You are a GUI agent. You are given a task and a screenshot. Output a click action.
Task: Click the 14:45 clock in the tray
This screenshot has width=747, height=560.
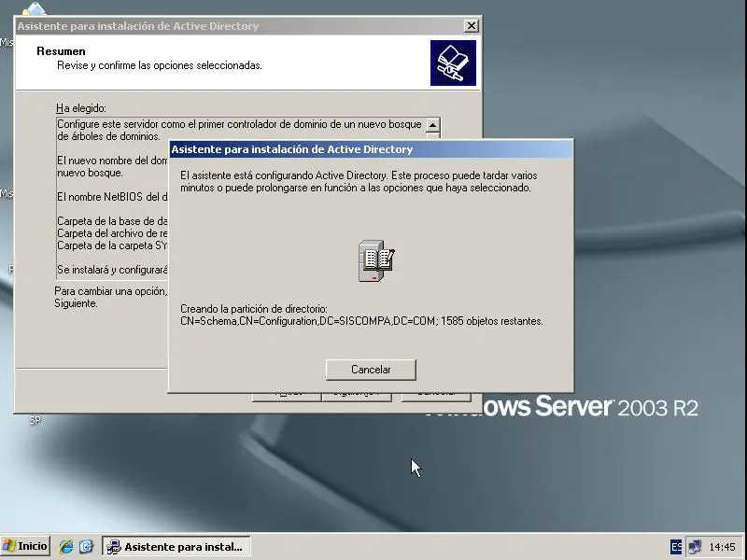[722, 547]
